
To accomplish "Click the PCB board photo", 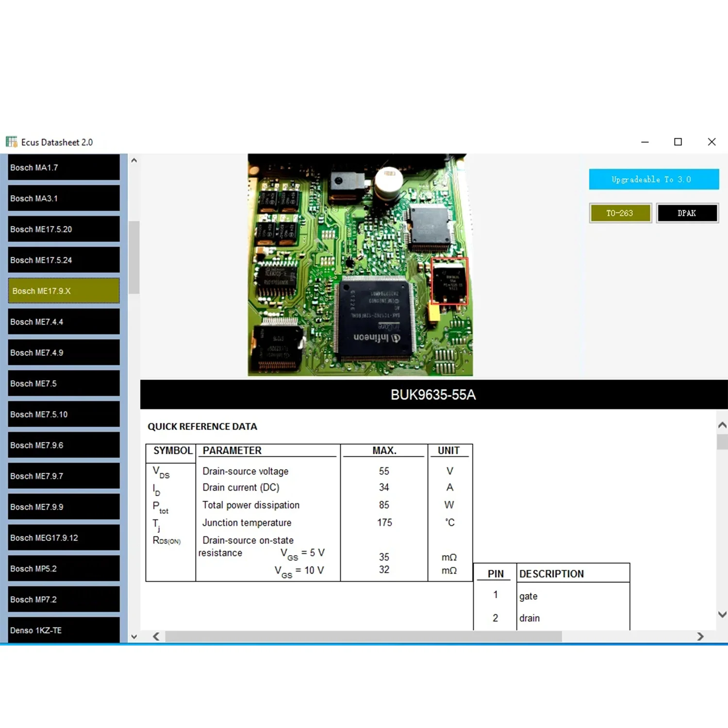I will [x=359, y=265].
